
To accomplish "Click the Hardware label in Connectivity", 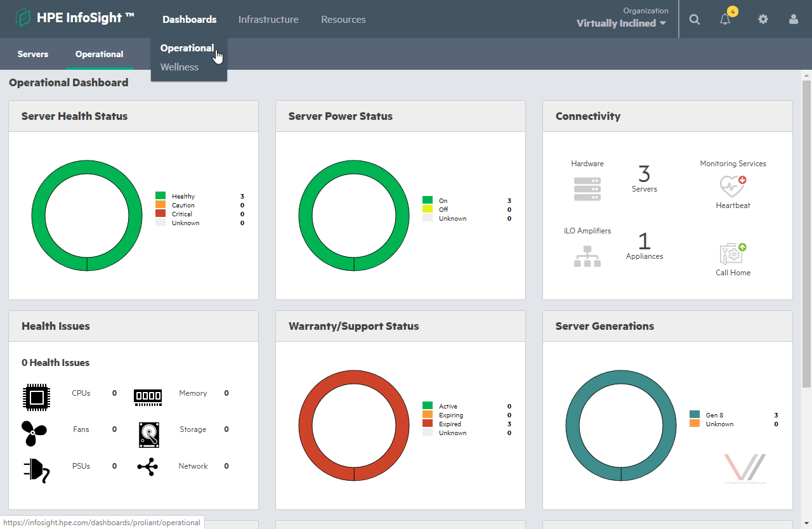I will click(x=587, y=164).
